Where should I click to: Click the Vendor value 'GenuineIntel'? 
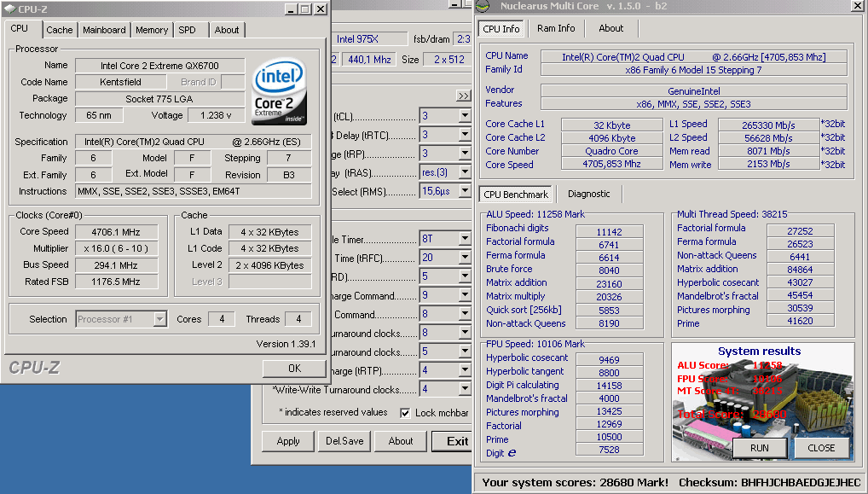click(x=693, y=90)
